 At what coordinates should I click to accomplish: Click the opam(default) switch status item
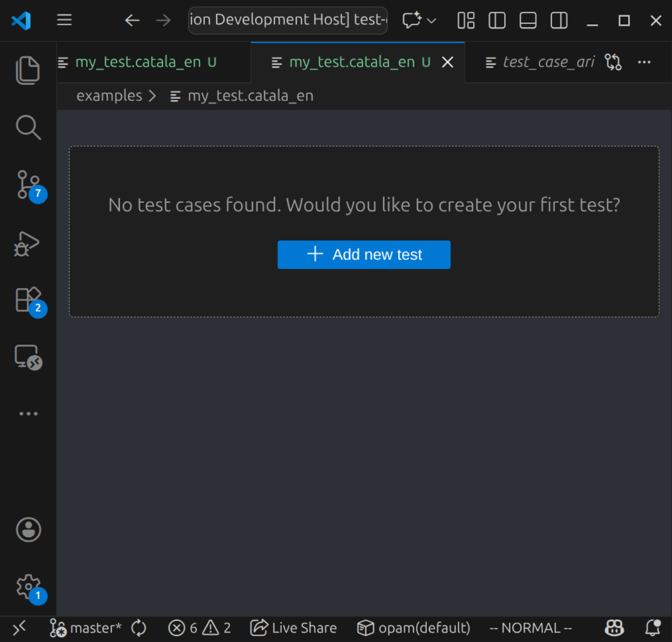pyautogui.click(x=414, y=629)
